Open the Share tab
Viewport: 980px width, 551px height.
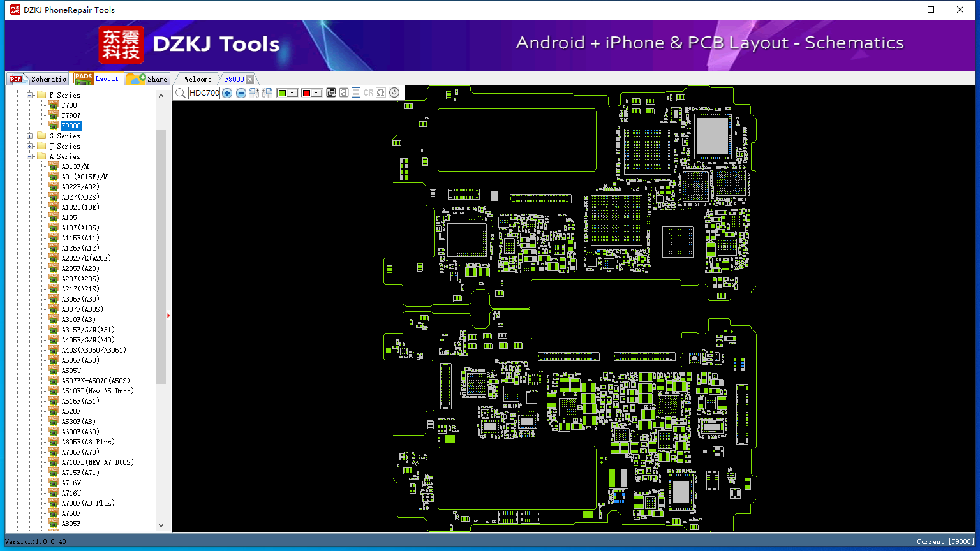pos(147,78)
